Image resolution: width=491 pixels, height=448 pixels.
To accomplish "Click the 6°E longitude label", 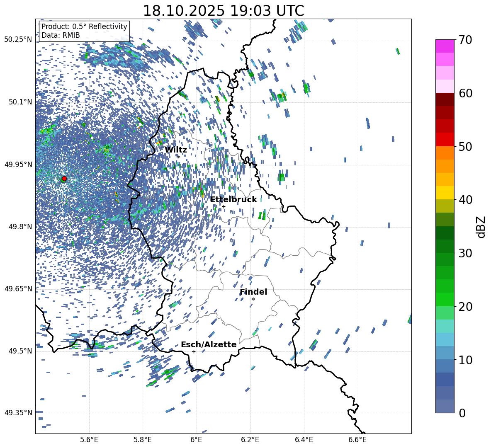I will point(196,440).
